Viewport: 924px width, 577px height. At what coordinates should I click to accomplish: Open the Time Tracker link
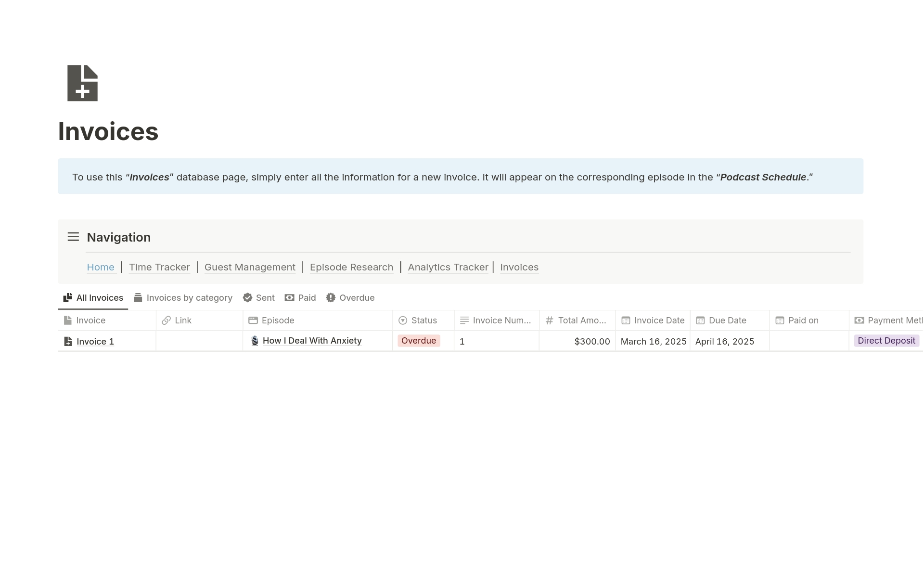tap(159, 267)
